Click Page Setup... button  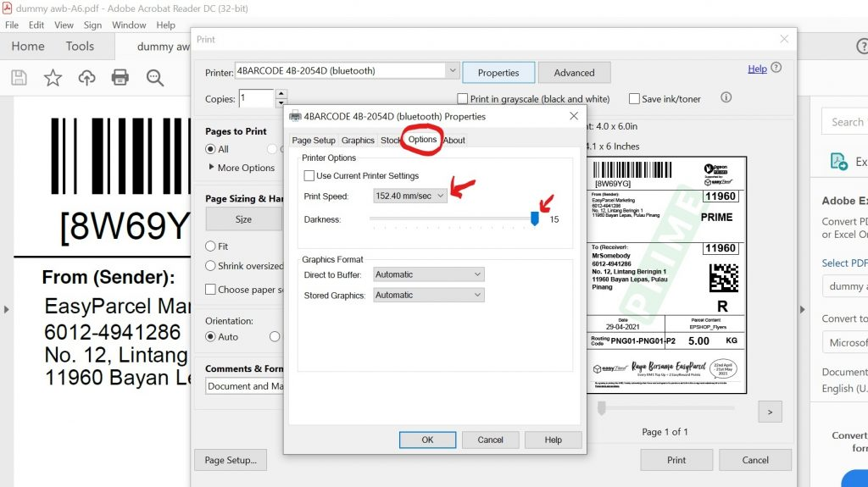pyautogui.click(x=231, y=460)
